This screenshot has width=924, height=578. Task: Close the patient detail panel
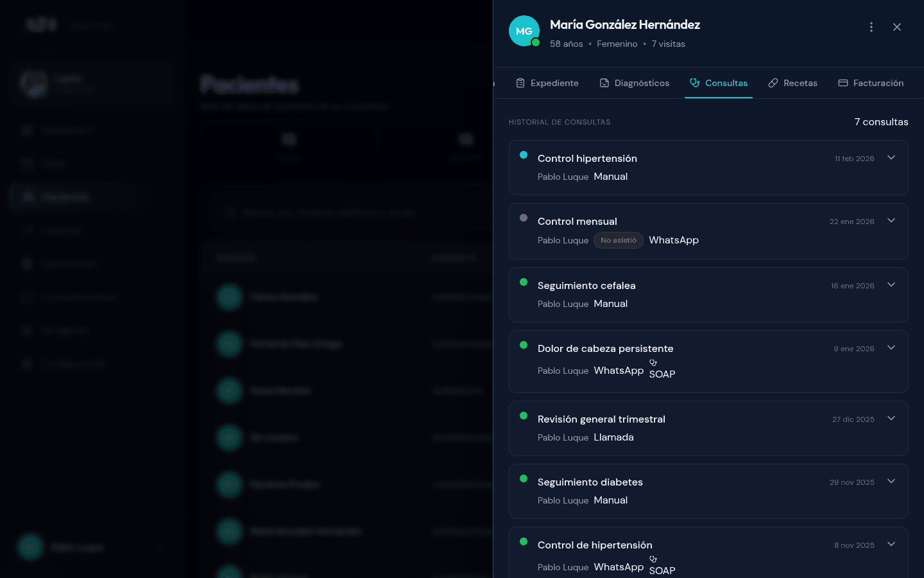pos(897,27)
